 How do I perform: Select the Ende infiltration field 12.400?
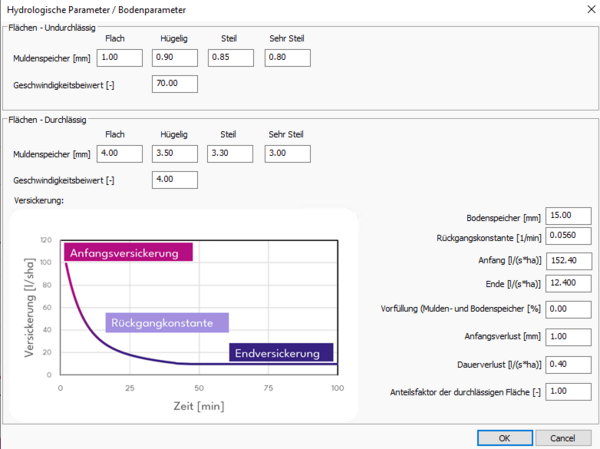568,284
